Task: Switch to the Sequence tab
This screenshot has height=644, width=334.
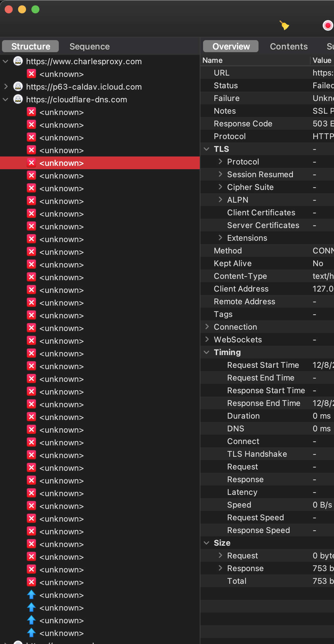Action: click(90, 46)
